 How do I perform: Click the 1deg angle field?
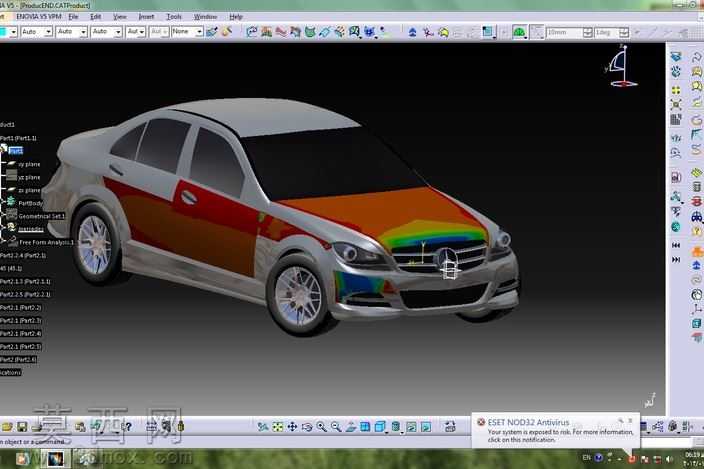[x=607, y=32]
